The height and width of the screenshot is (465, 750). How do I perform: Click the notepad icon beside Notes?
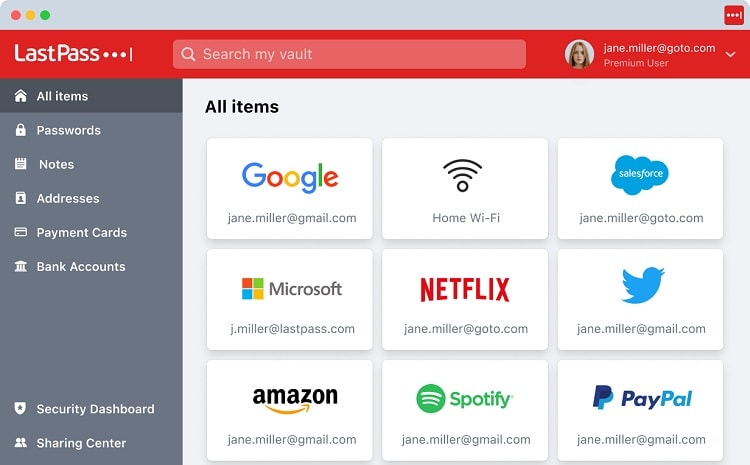point(21,164)
